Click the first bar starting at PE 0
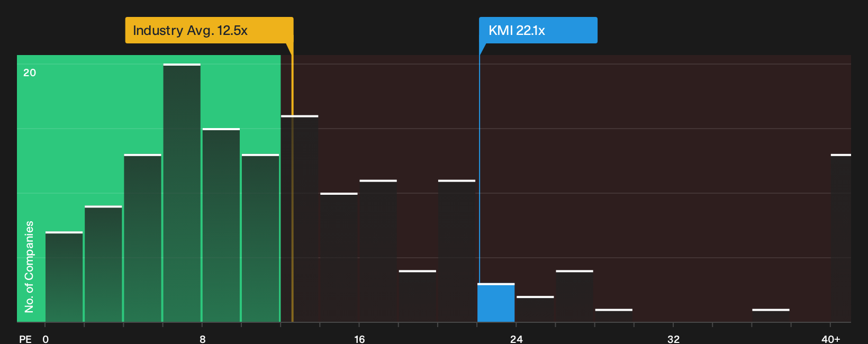Screen dimensions: 868x344 pos(64,277)
